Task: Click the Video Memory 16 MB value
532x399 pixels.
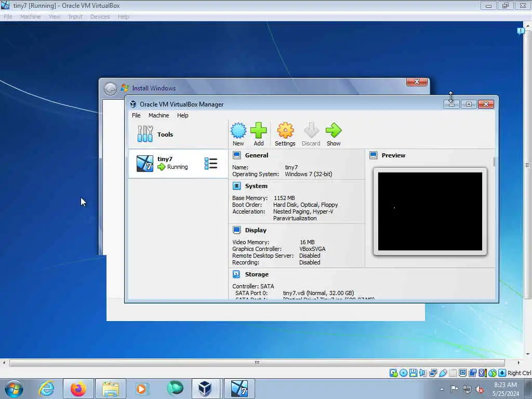Action: (307, 242)
